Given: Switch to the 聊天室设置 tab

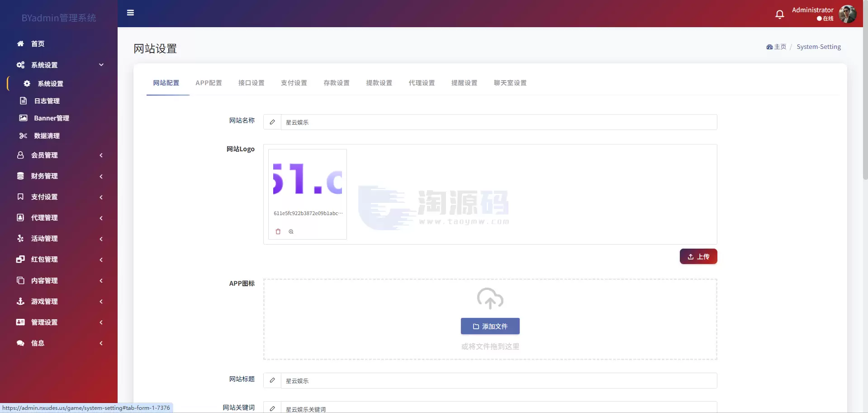Looking at the screenshot, I should (x=510, y=83).
